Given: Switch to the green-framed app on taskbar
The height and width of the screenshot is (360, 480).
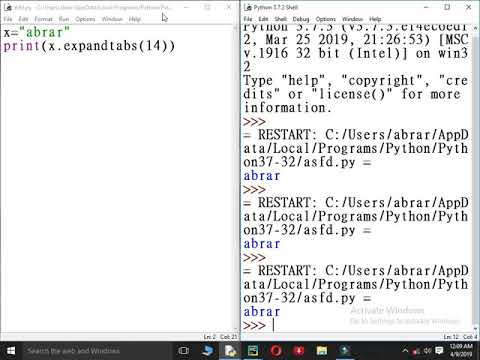Looking at the screenshot, I should point(253,351).
